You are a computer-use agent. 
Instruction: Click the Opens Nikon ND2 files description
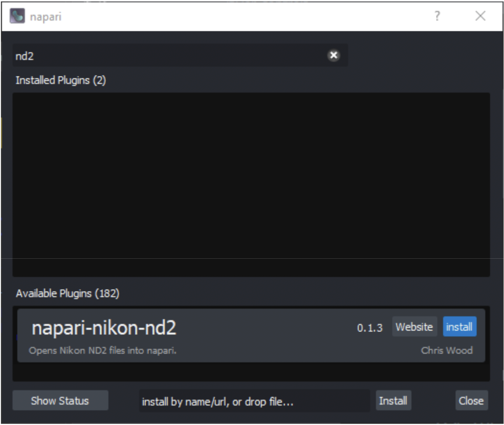103,351
